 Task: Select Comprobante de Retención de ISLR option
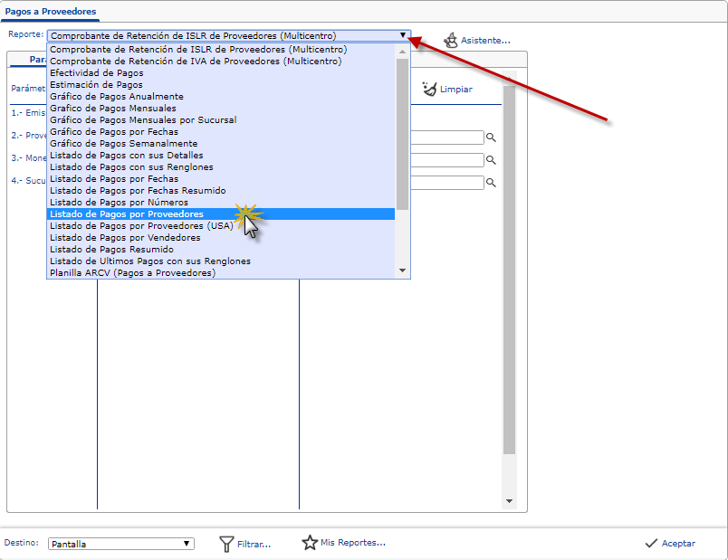pos(222,49)
